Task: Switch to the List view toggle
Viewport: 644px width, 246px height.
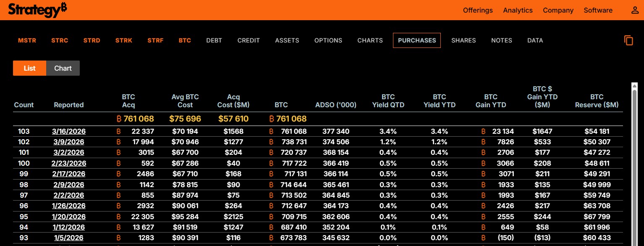Action: pyautogui.click(x=29, y=68)
